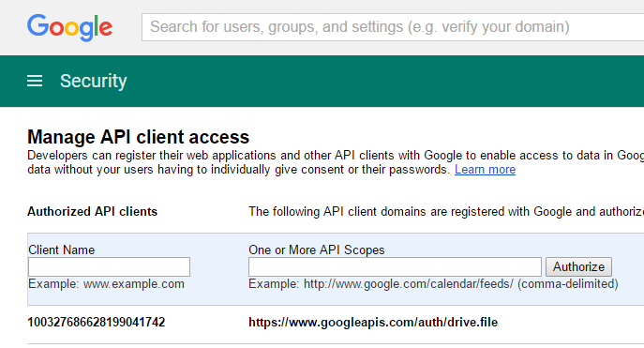Click the 'following API client domains' text

click(x=446, y=212)
